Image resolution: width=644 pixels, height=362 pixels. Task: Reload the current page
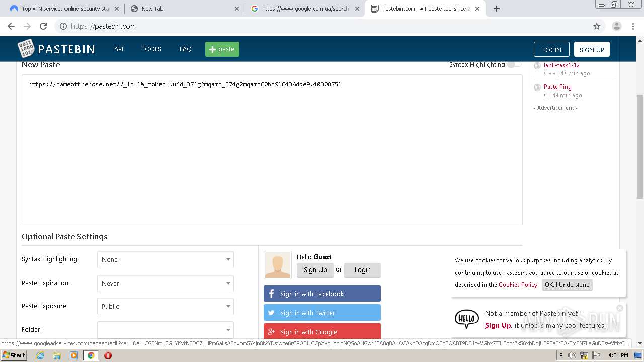click(x=43, y=26)
